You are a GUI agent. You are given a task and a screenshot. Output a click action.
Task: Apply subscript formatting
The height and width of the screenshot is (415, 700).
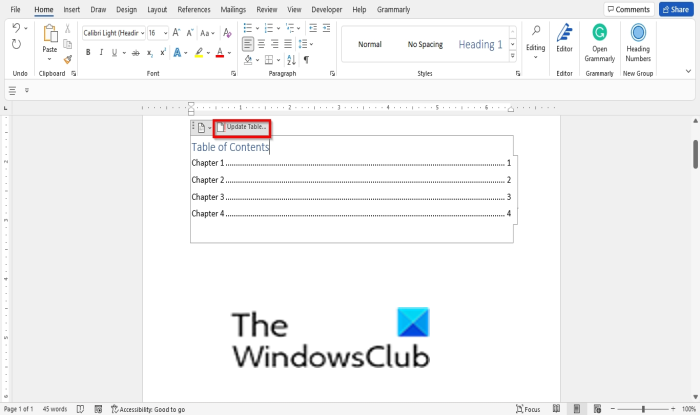[150, 53]
